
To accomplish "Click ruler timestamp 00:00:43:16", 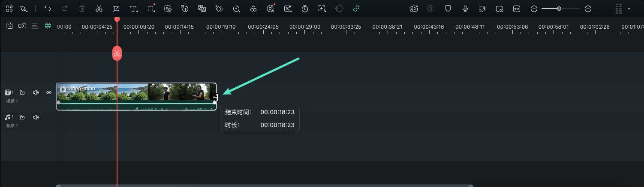I will (429, 27).
